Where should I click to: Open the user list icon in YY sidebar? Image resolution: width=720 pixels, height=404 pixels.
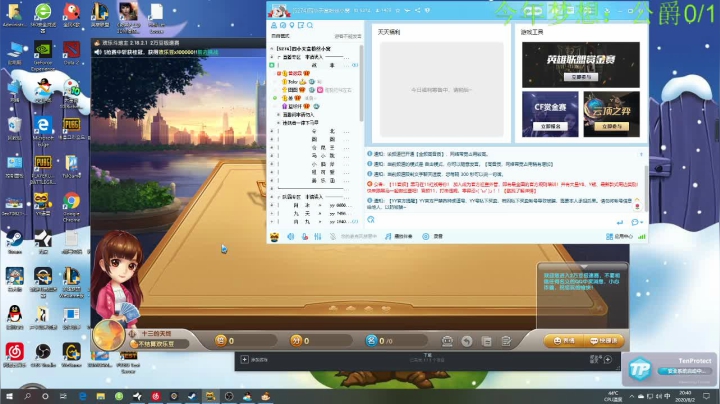tap(274, 25)
